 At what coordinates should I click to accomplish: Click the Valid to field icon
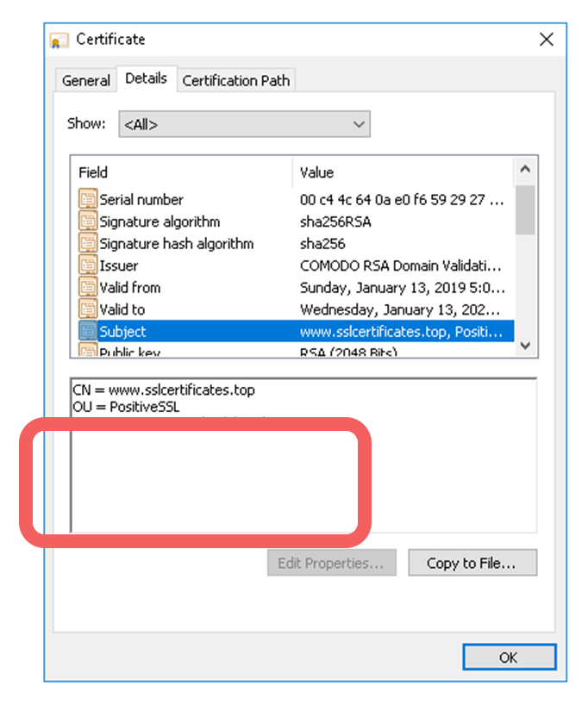pyautogui.click(x=88, y=309)
